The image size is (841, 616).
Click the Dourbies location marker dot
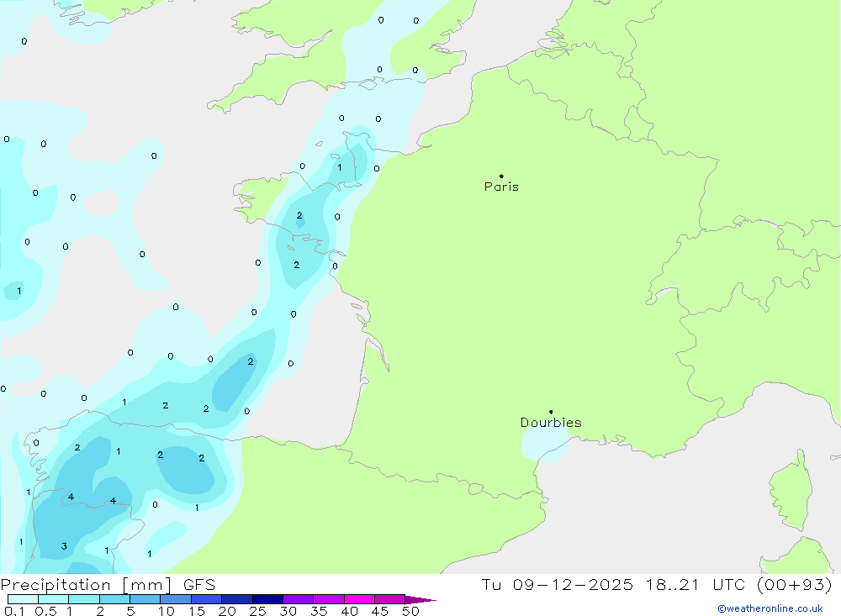click(x=551, y=412)
